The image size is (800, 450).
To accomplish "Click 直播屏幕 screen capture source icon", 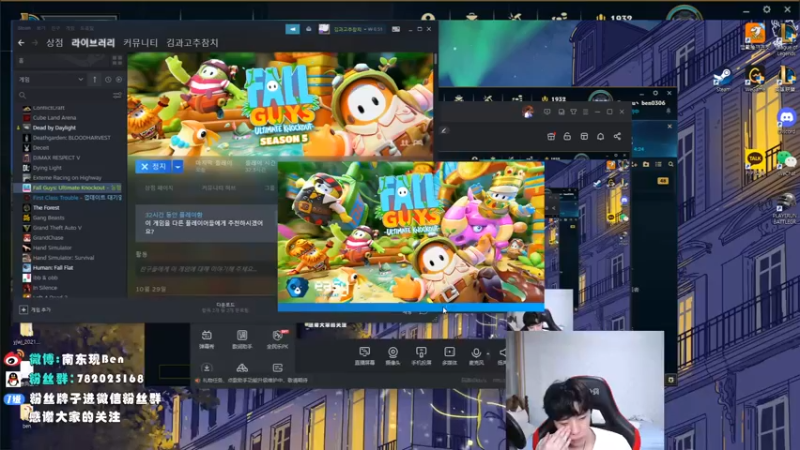I will 364,356.
